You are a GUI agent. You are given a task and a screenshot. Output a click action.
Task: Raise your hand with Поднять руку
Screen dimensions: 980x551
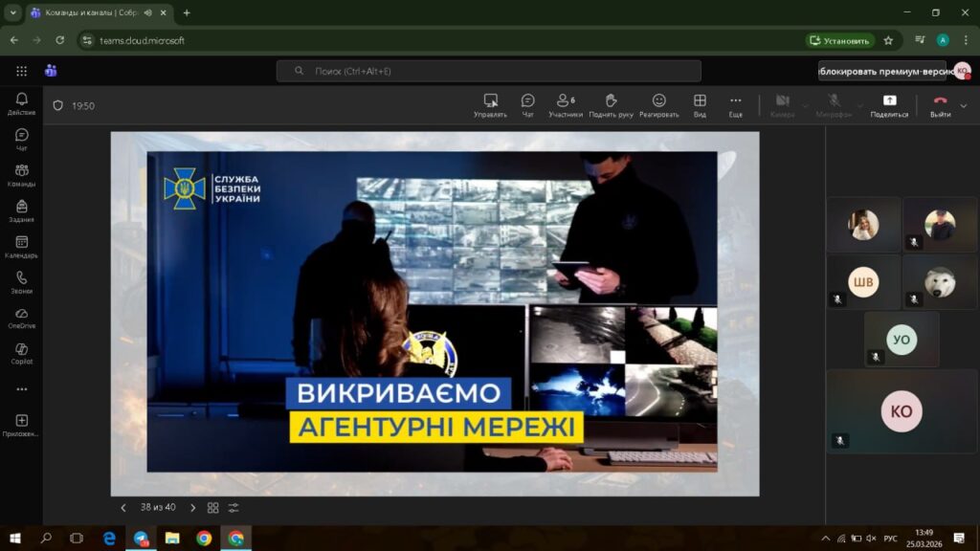611,105
